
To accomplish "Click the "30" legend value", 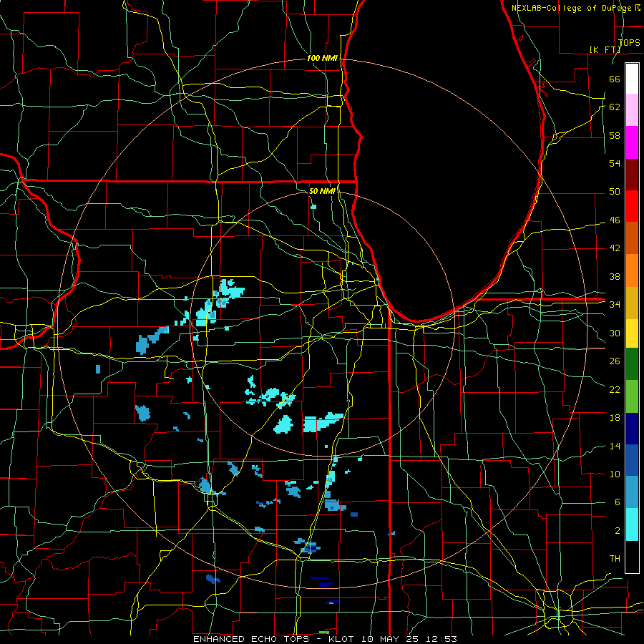I will 615,333.
